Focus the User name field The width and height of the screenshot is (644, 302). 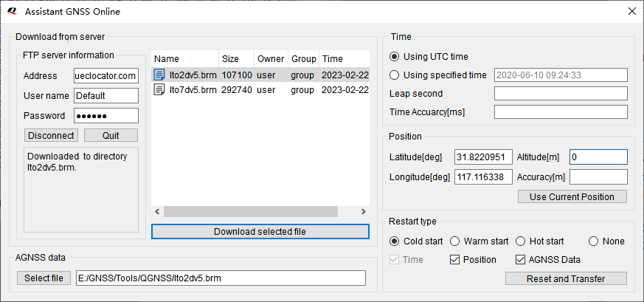tap(106, 96)
